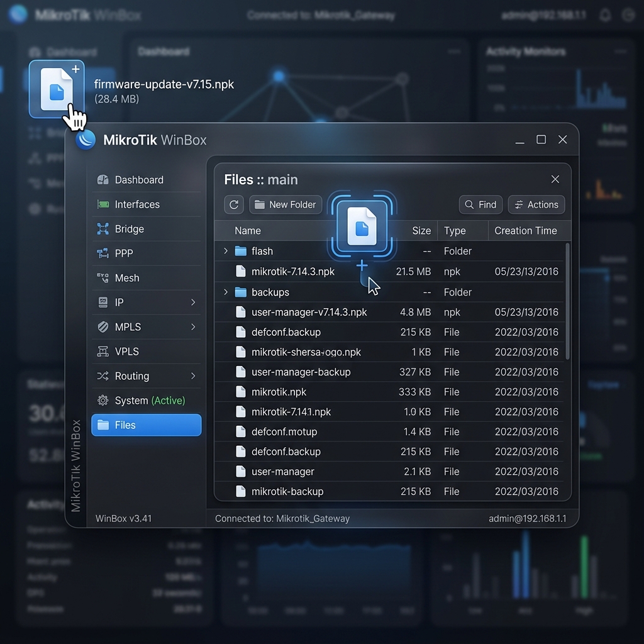Sort by the Size column header

tap(421, 231)
